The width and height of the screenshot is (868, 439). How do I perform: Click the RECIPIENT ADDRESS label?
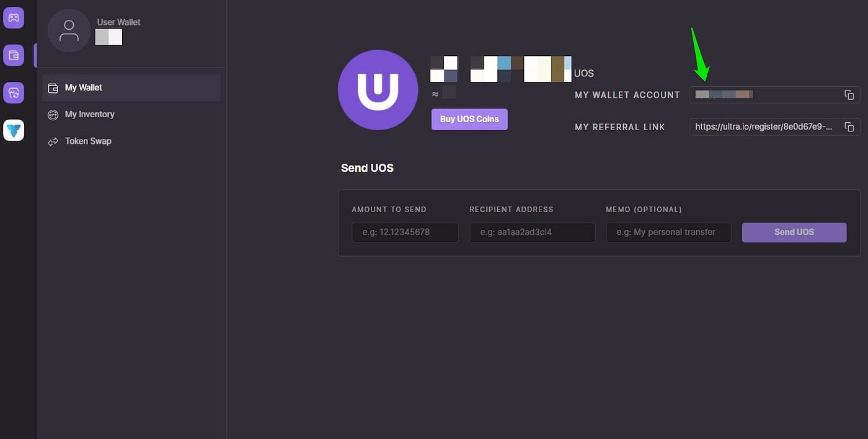[x=511, y=210]
